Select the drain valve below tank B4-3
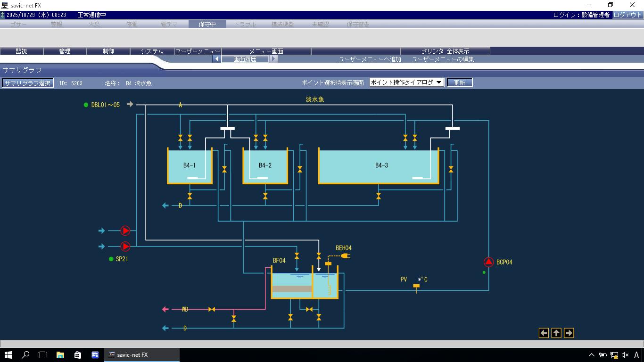The height and width of the screenshot is (362, 644). 379,196
